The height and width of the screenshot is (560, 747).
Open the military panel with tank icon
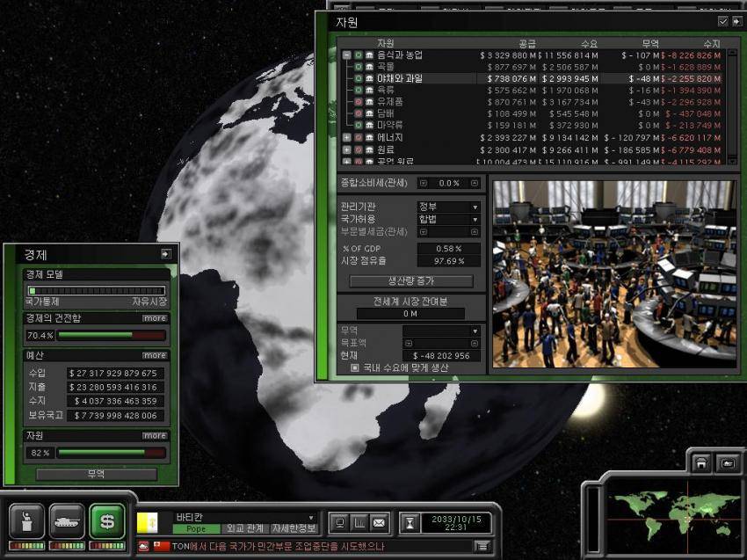click(67, 521)
